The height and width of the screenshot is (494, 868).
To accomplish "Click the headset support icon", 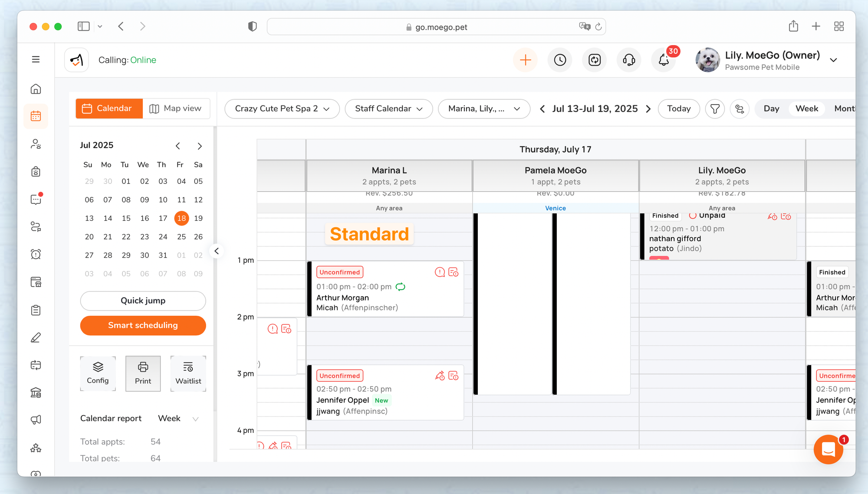I will pyautogui.click(x=629, y=60).
